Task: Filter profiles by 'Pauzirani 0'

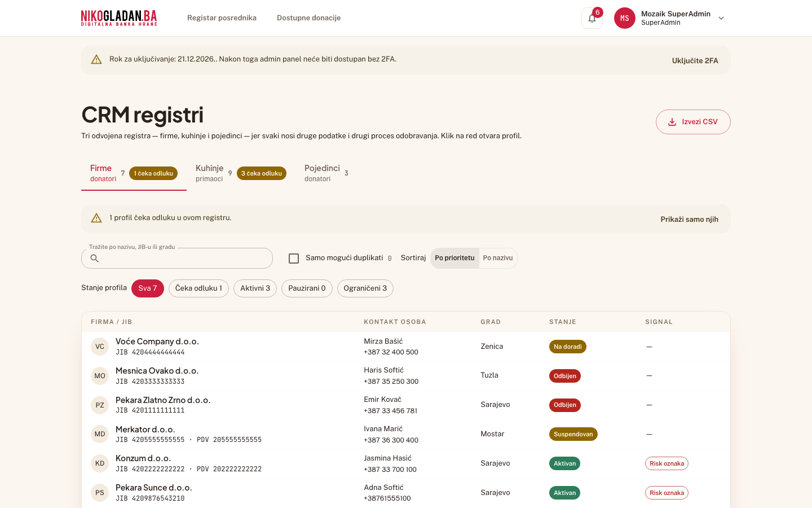Action: pyautogui.click(x=307, y=288)
